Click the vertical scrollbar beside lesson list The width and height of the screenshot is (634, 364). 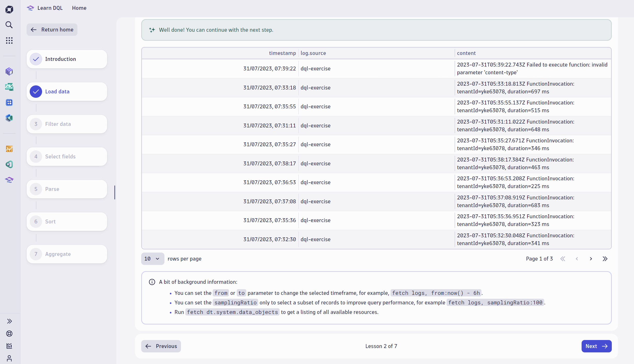tap(115, 192)
